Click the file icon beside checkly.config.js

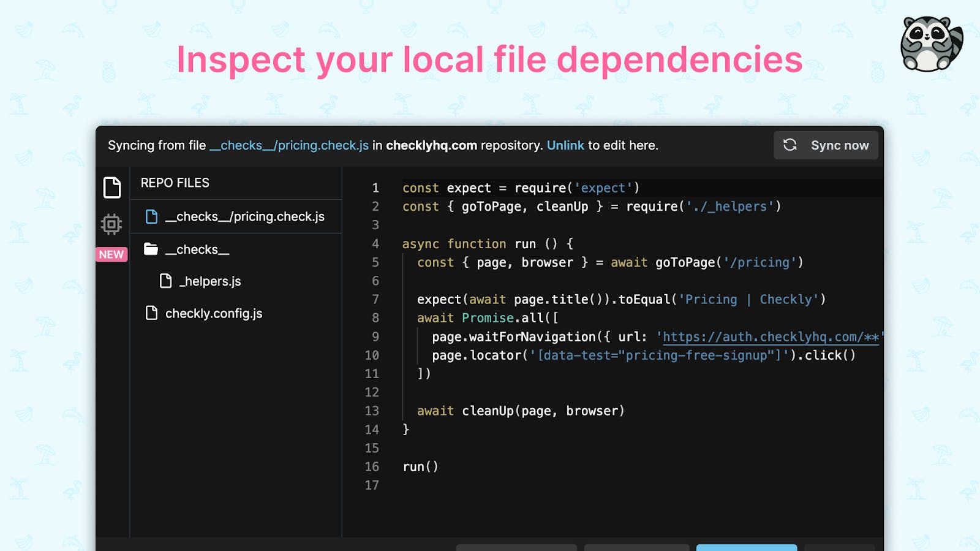(151, 313)
